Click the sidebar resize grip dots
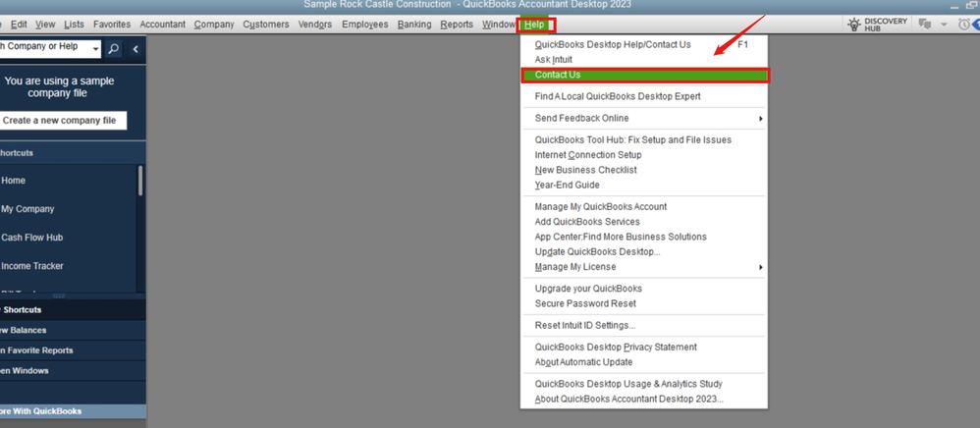 (59, 295)
